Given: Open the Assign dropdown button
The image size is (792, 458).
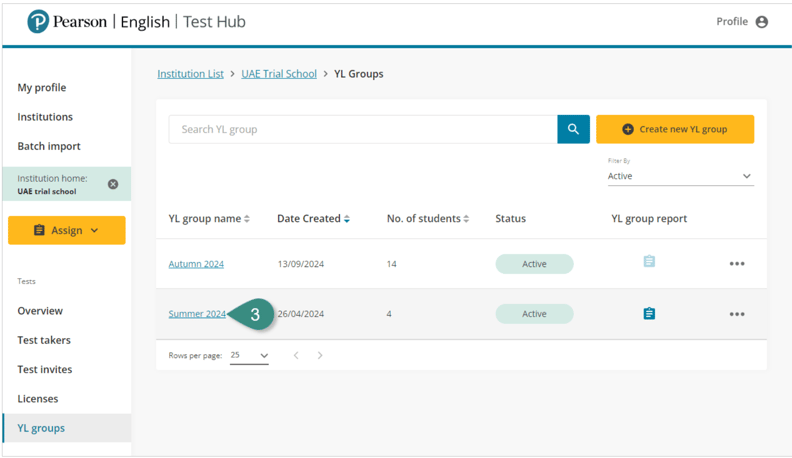Looking at the screenshot, I should pos(67,230).
